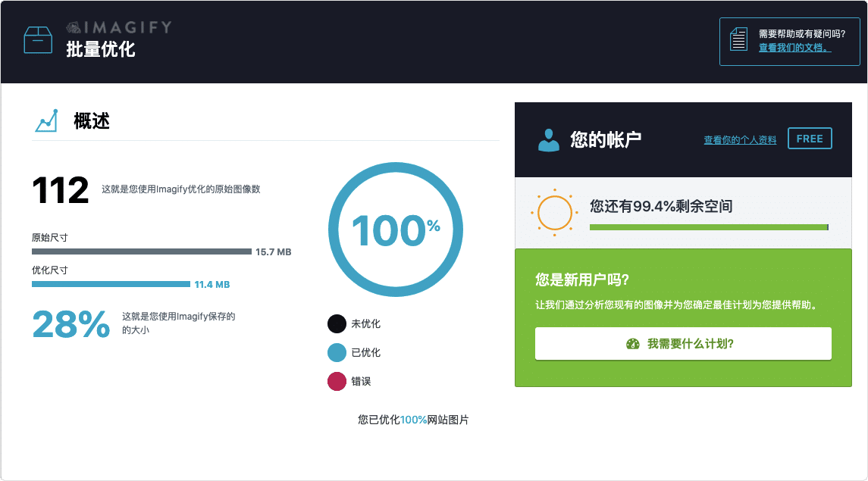This screenshot has width=868, height=481.
Task: Click the document icon in help box
Action: 738,39
